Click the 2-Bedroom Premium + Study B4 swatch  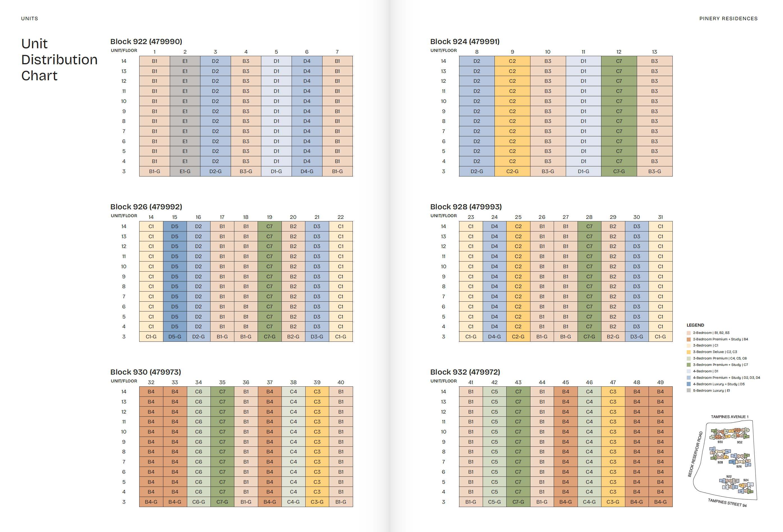click(689, 339)
